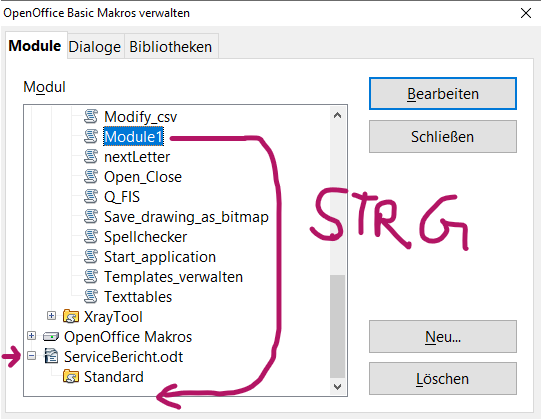
Task: Select the Open_Close module icon
Action: pyautogui.click(x=91, y=176)
